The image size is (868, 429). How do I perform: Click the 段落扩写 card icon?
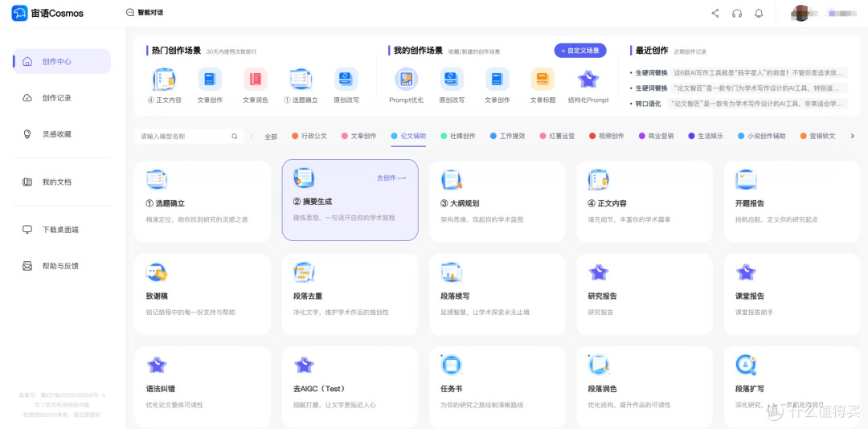pos(746,365)
